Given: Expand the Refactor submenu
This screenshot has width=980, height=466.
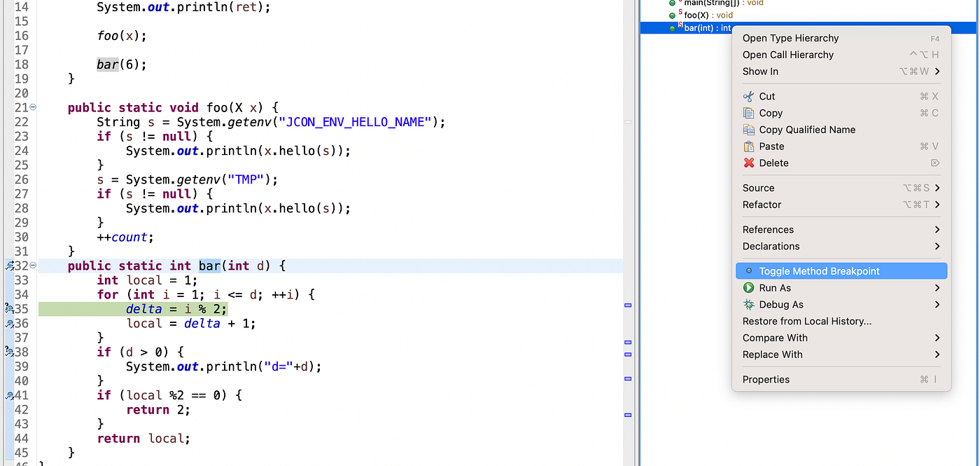Looking at the screenshot, I should tap(842, 205).
